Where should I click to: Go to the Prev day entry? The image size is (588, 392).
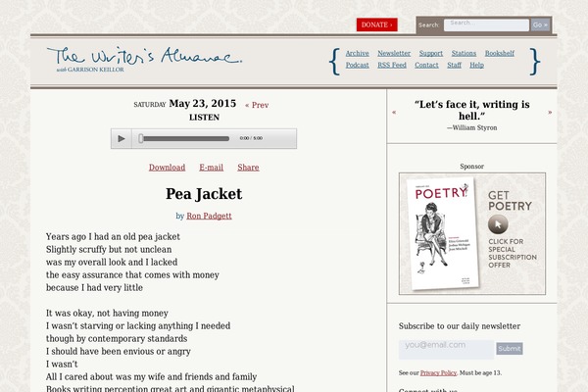257,105
